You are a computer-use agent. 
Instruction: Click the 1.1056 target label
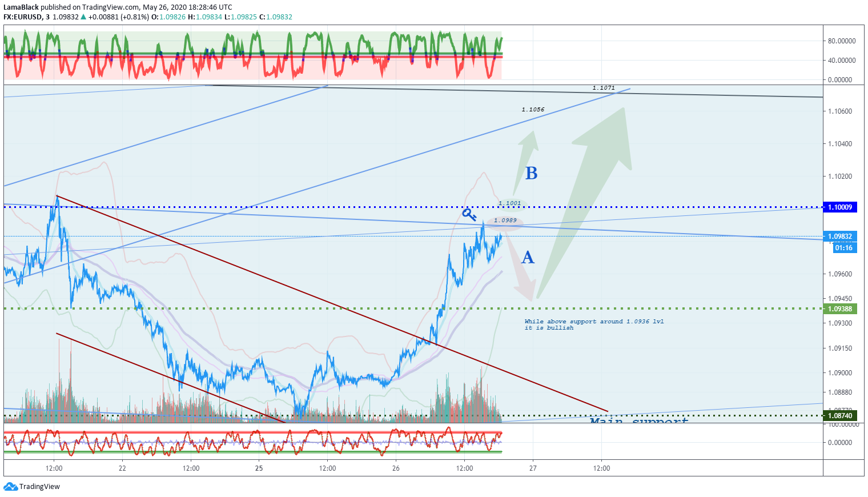click(533, 110)
